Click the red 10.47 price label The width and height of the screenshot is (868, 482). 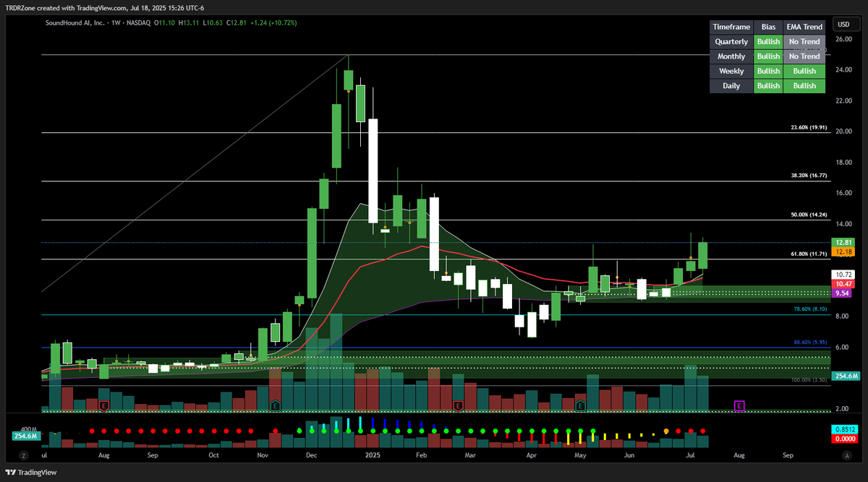pos(844,284)
